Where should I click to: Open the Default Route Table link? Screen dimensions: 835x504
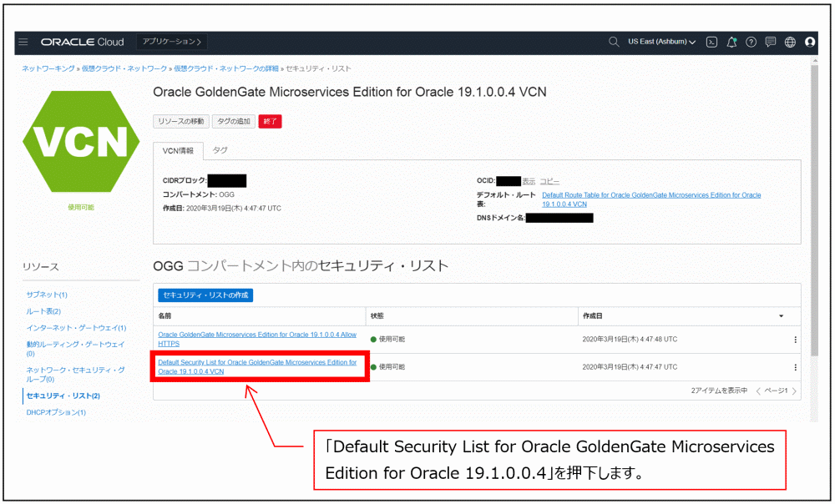coord(651,199)
